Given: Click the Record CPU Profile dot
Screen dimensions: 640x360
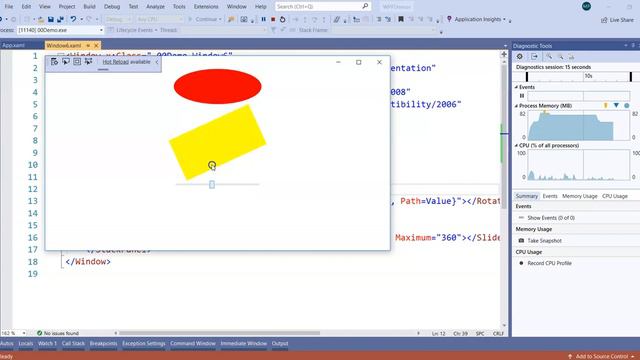Looking at the screenshot, I should 521,263.
